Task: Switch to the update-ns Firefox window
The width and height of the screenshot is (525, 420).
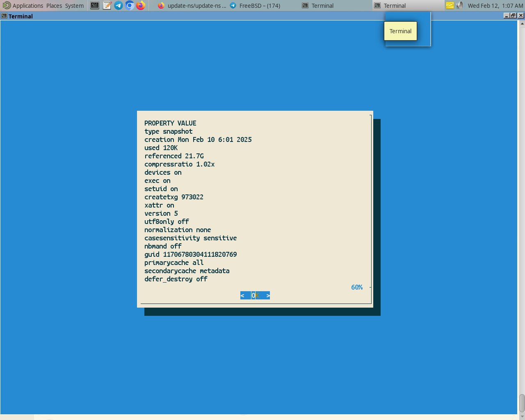Action: tap(192, 6)
